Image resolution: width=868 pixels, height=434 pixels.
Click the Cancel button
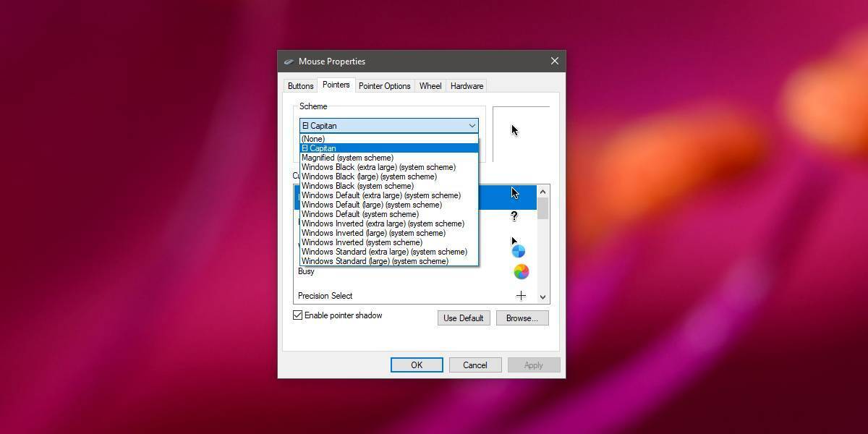(475, 365)
